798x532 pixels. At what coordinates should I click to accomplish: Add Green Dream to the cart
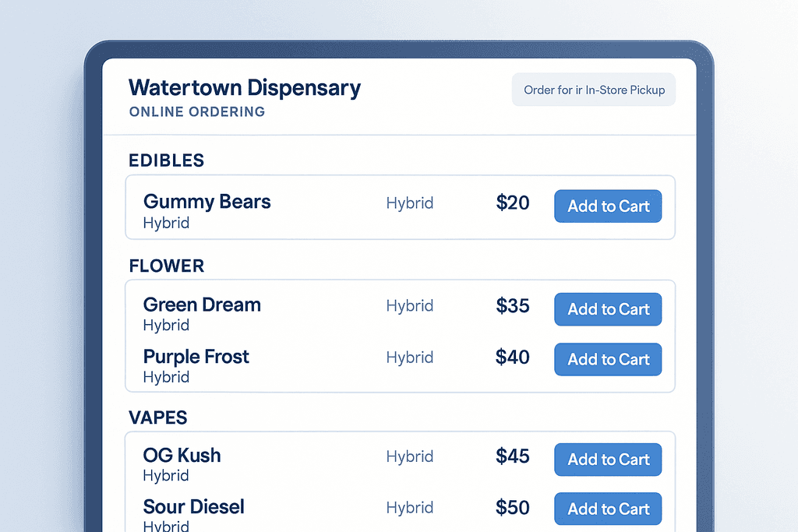(608, 309)
